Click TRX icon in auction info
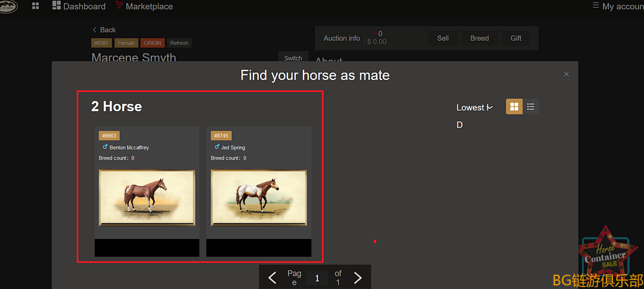 pyautogui.click(x=374, y=33)
